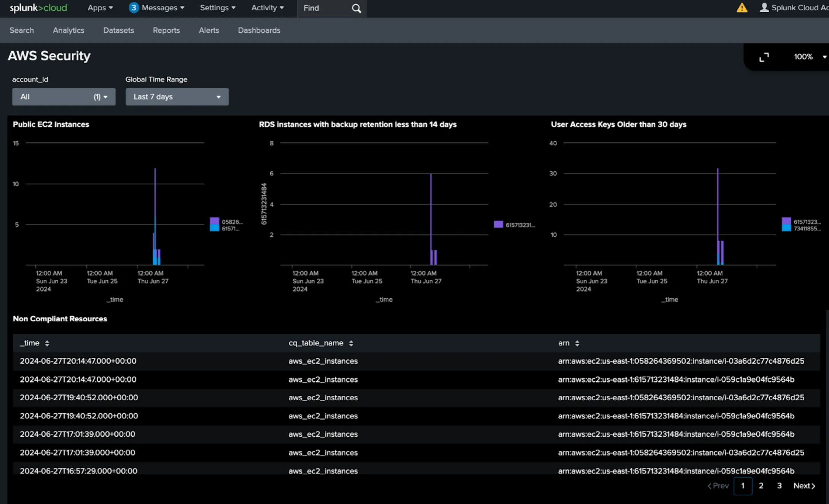Viewport: 829px width, 504px height.
Task: Go to results page 2
Action: click(761, 486)
